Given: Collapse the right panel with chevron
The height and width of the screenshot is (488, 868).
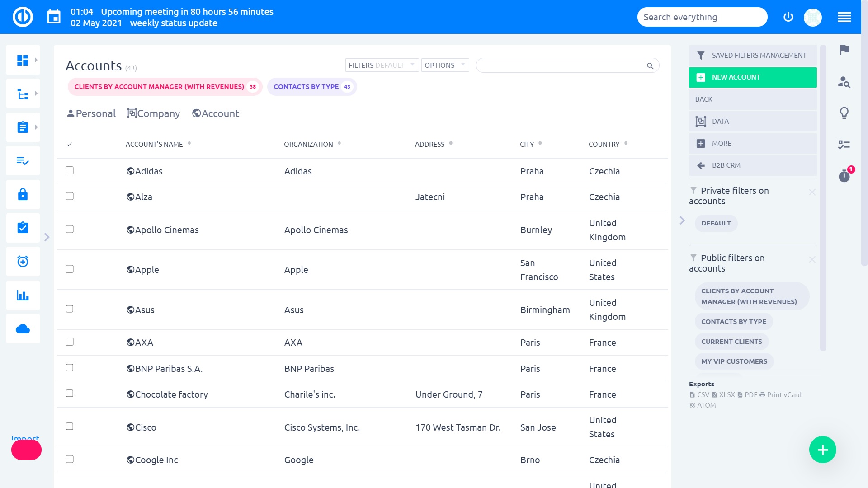Looking at the screenshot, I should click(682, 221).
